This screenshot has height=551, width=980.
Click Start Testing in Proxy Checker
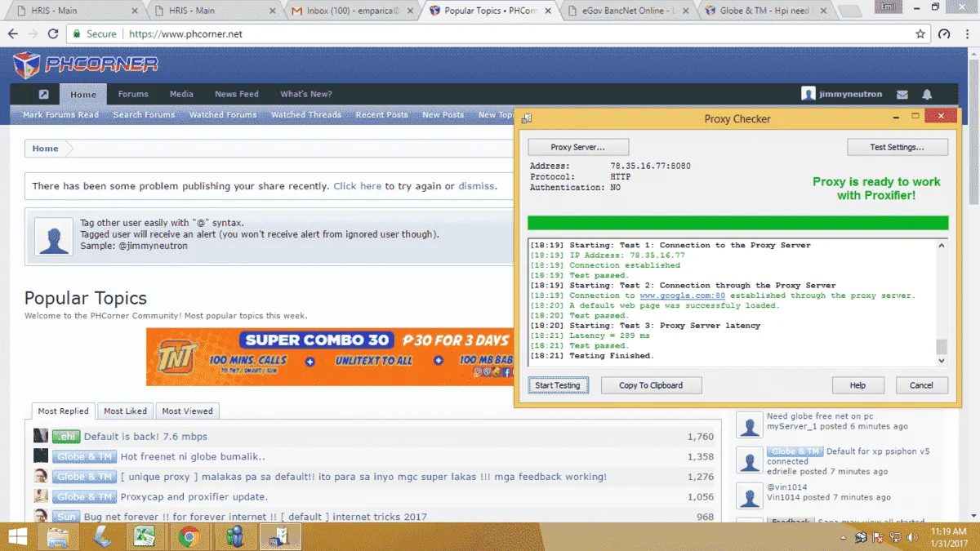[x=558, y=385]
